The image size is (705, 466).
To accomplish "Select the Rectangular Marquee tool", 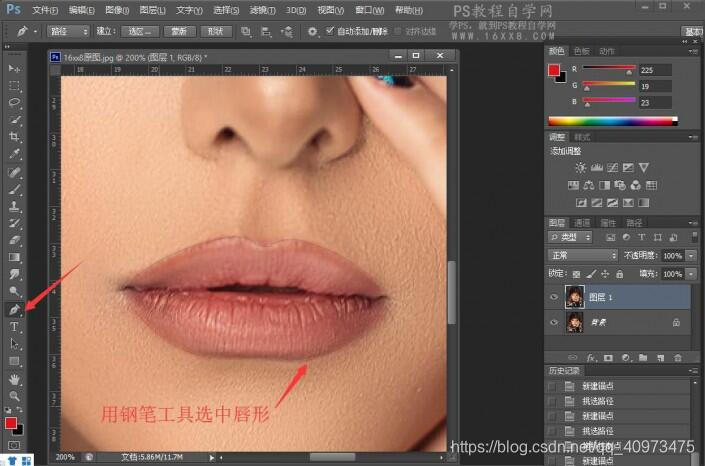I will (14, 85).
